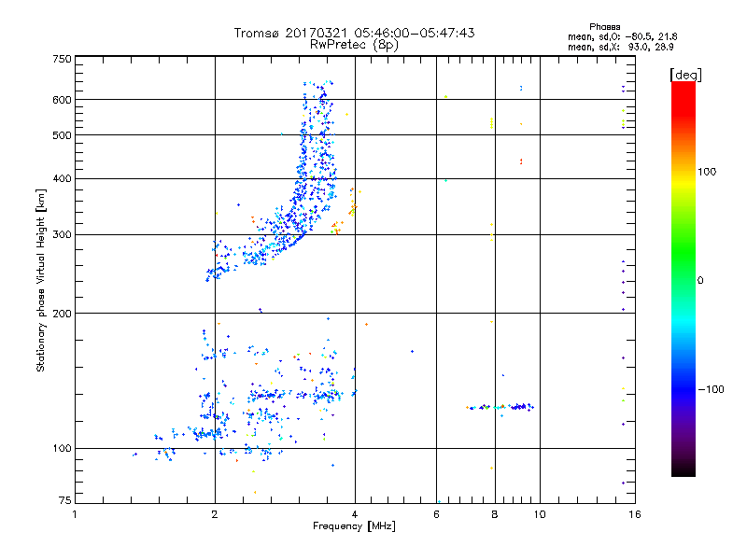
Task: Click the x-axis tick label '2'
Action: coord(215,514)
